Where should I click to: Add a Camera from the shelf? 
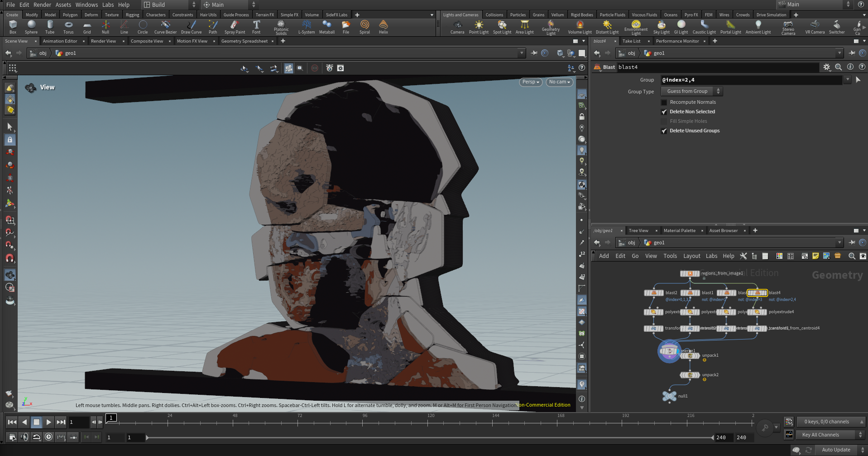point(457,27)
